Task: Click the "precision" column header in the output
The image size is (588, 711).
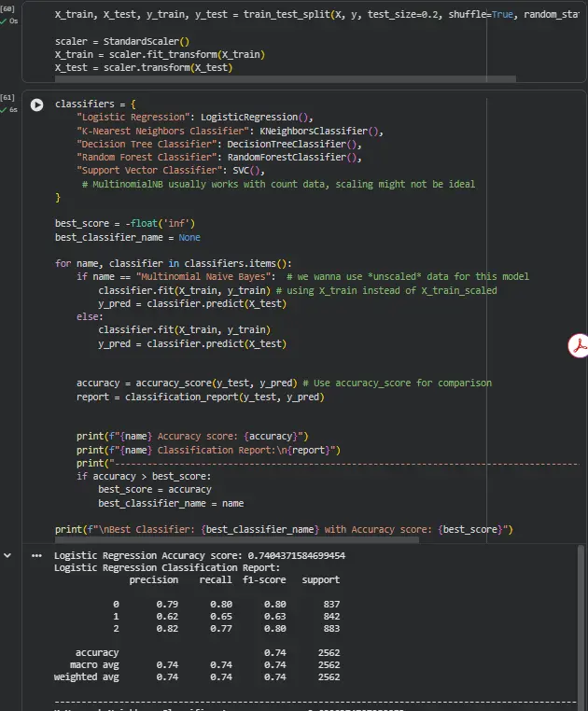Action: pos(154,580)
